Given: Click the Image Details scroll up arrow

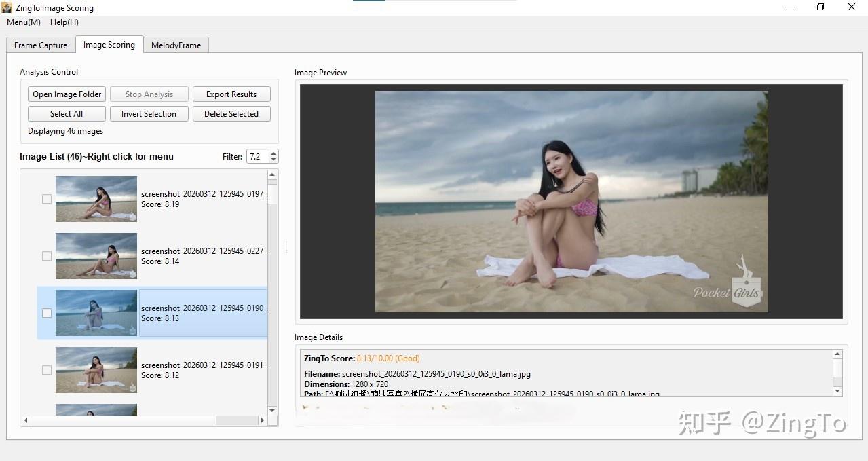Looking at the screenshot, I should point(837,354).
